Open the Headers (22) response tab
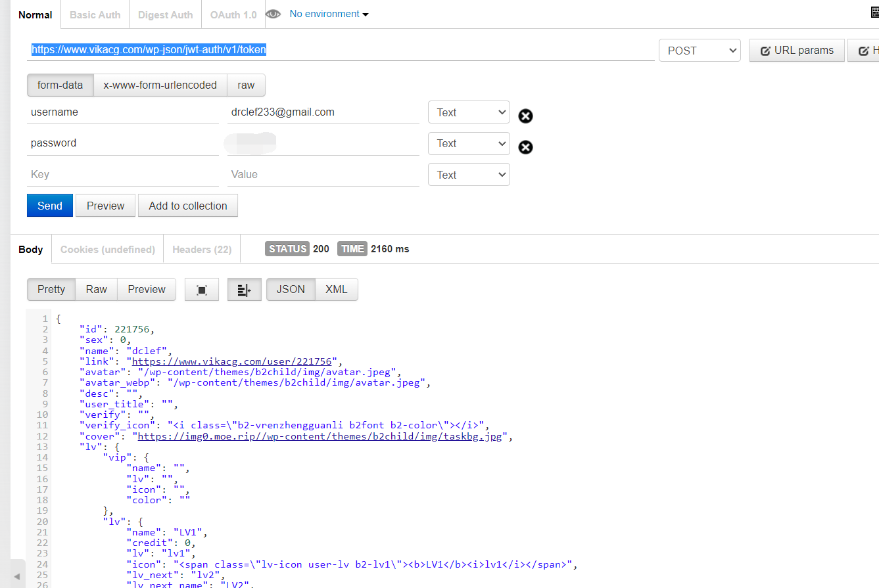Viewport: 879px width, 588px height. [202, 250]
